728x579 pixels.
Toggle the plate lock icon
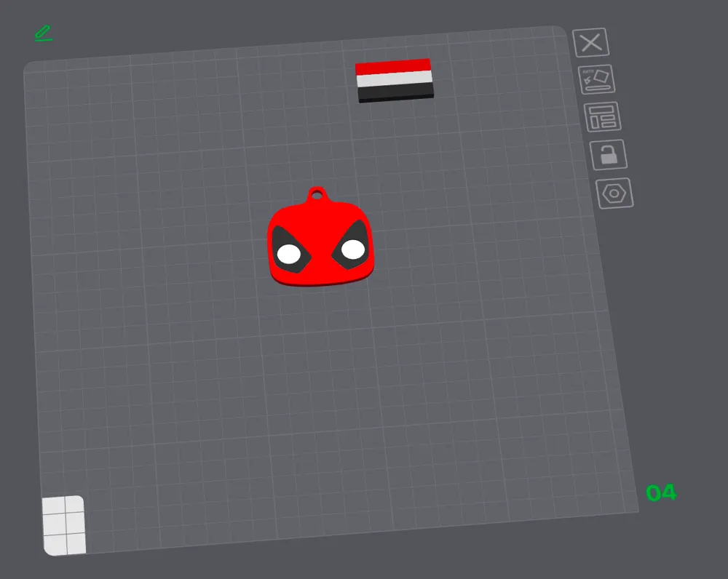tap(609, 155)
